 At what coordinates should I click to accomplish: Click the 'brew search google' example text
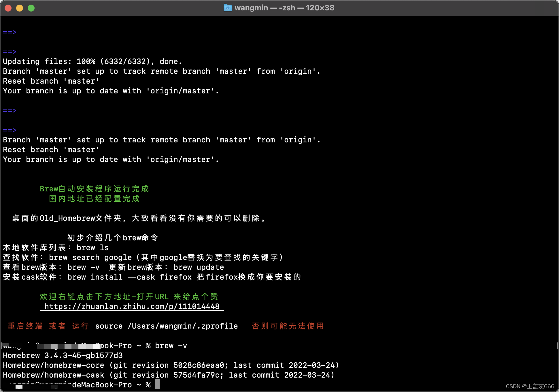coord(90,257)
